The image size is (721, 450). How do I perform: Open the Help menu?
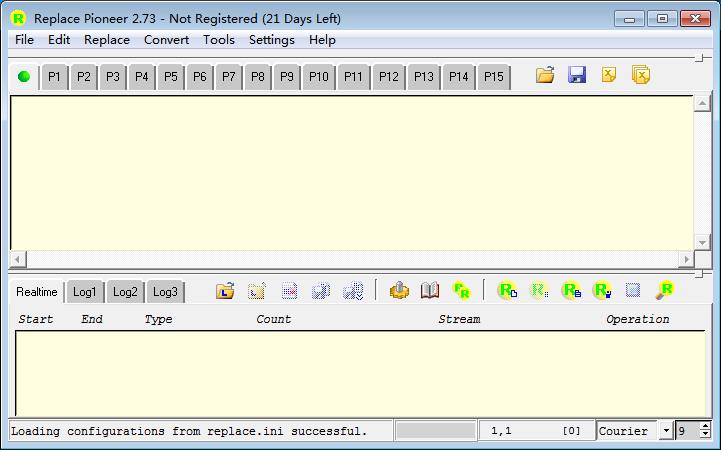tap(322, 40)
